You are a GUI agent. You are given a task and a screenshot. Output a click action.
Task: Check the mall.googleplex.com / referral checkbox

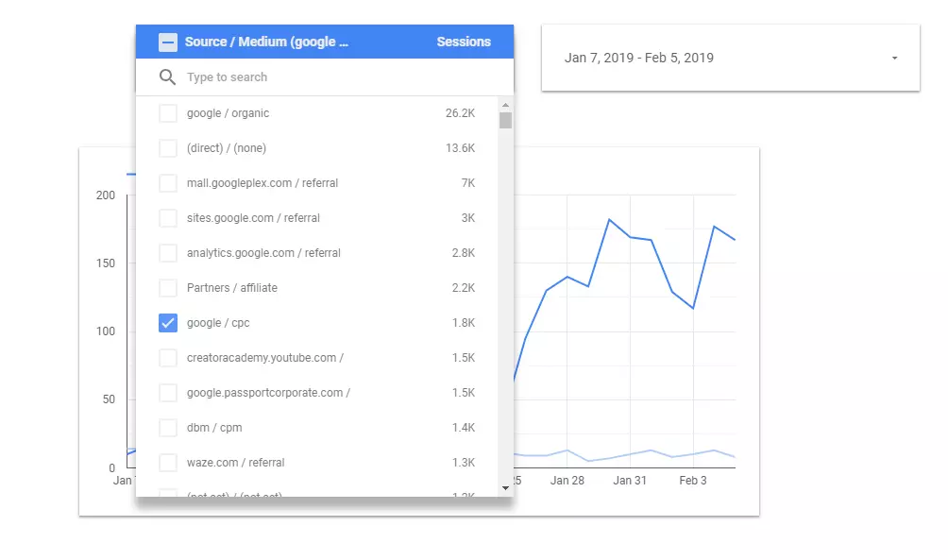[168, 183]
